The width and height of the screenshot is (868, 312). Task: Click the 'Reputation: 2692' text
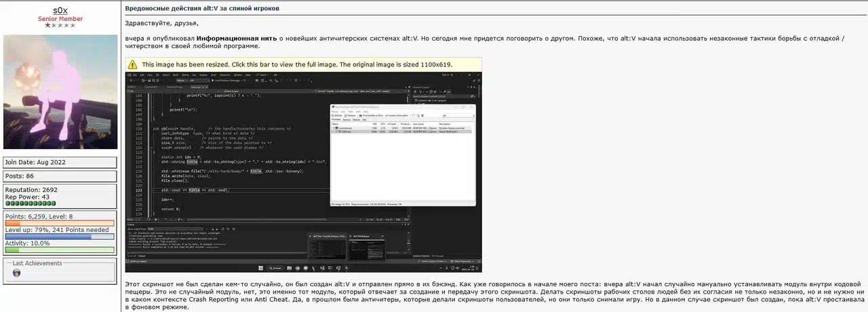(31, 190)
